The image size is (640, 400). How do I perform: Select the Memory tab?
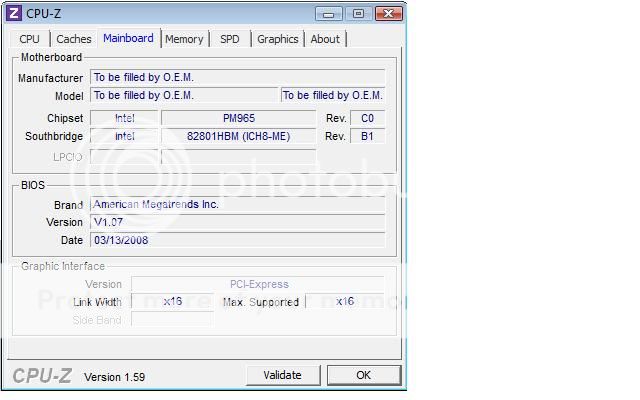point(184,39)
